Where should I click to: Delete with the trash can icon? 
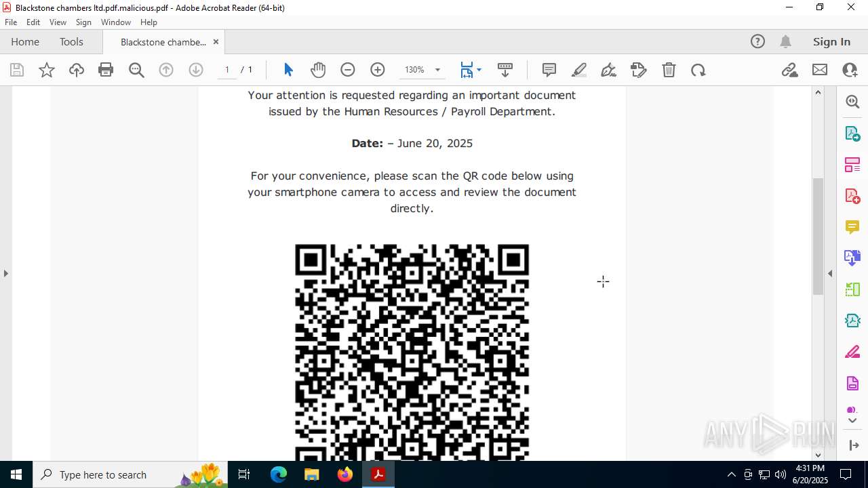coord(669,70)
